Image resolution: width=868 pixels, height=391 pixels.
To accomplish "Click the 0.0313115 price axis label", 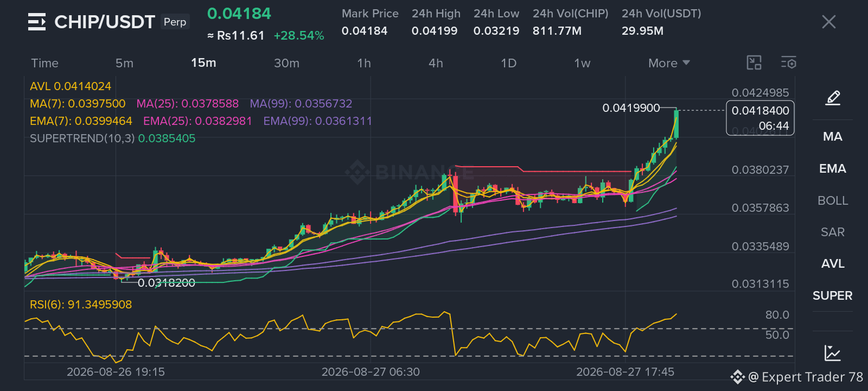I will pos(760,284).
